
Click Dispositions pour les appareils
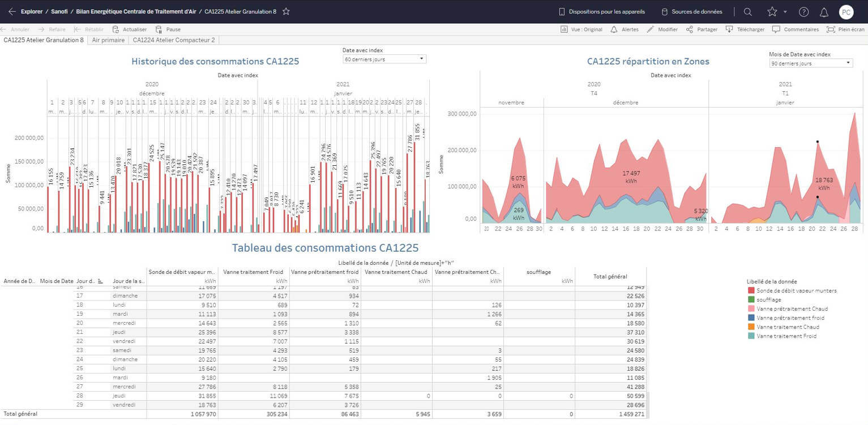[x=603, y=12]
